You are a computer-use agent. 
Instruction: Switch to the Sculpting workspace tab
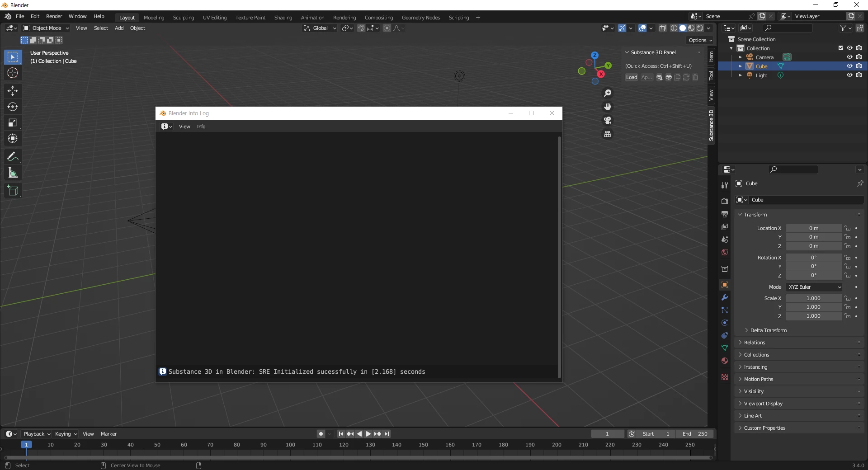click(184, 18)
